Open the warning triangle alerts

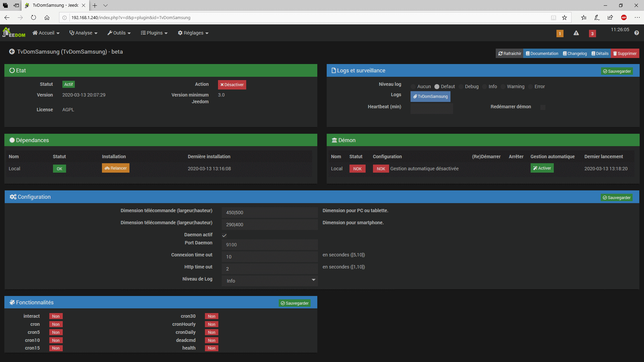pyautogui.click(x=576, y=33)
